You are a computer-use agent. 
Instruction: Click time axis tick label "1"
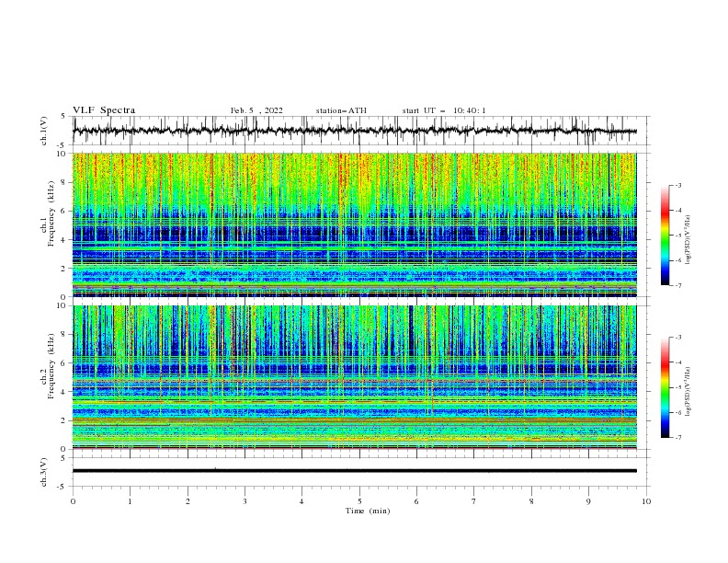coord(130,501)
